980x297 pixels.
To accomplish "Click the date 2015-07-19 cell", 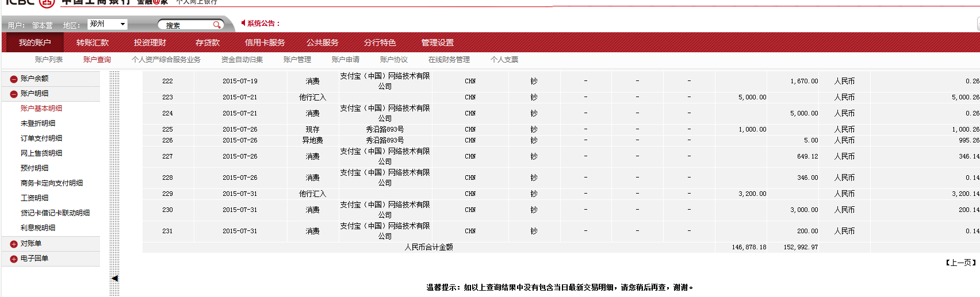I will click(x=240, y=81).
